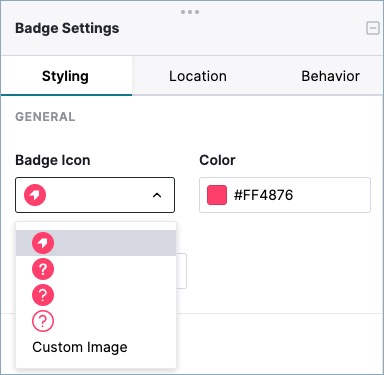Image resolution: width=384 pixels, height=375 pixels.
Task: Open the Location tab
Action: [x=198, y=76]
